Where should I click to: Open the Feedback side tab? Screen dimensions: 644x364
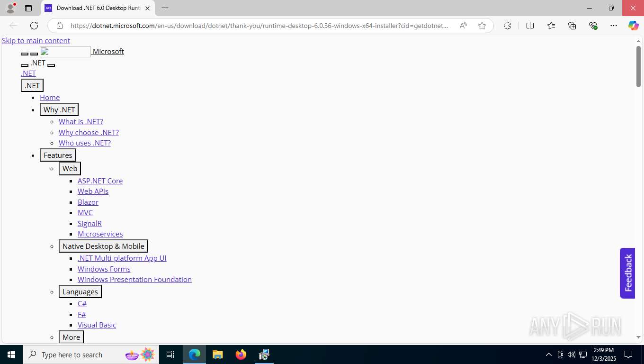[x=627, y=273]
